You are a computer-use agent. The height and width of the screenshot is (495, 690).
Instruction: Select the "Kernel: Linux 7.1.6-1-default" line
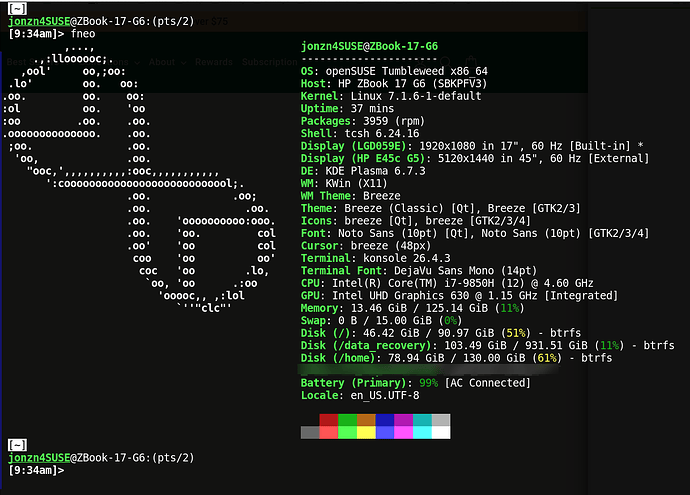click(x=391, y=96)
